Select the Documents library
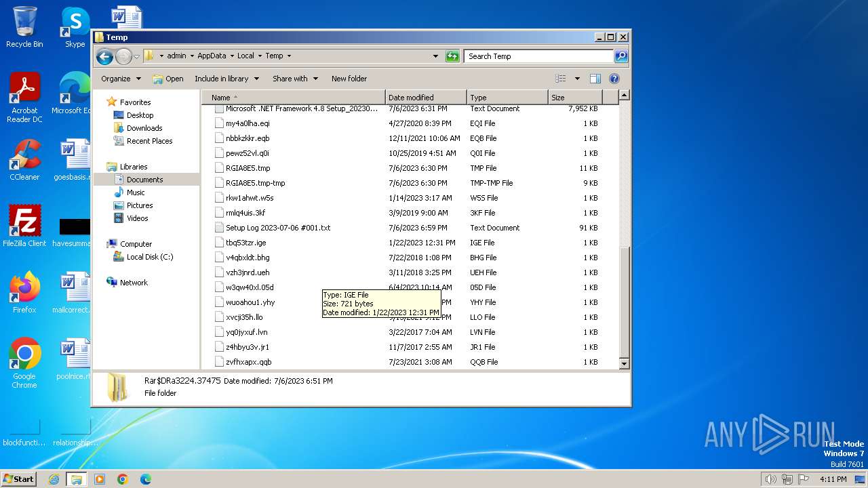The image size is (868, 488). point(144,180)
